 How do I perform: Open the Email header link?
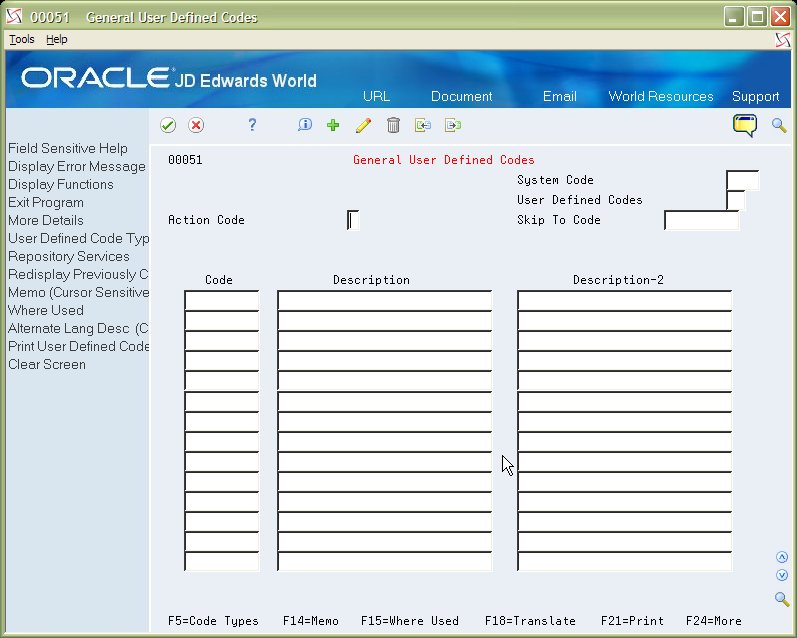coord(560,96)
